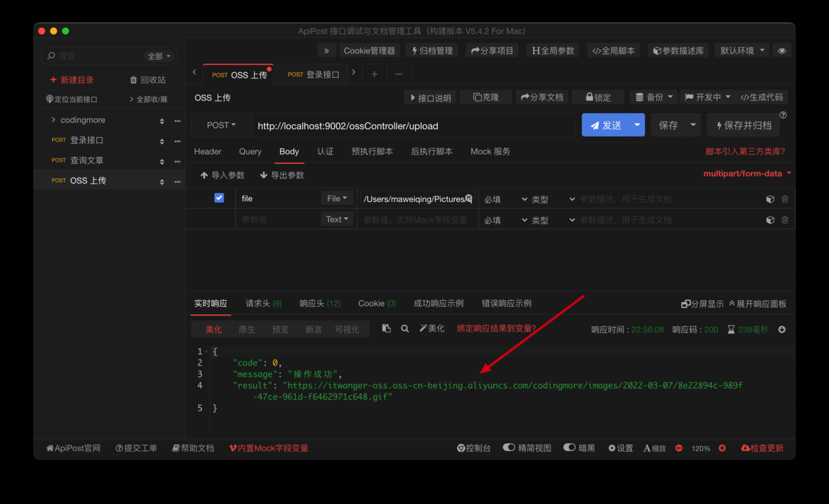
Task: Click the 发送 send button
Action: (x=606, y=125)
